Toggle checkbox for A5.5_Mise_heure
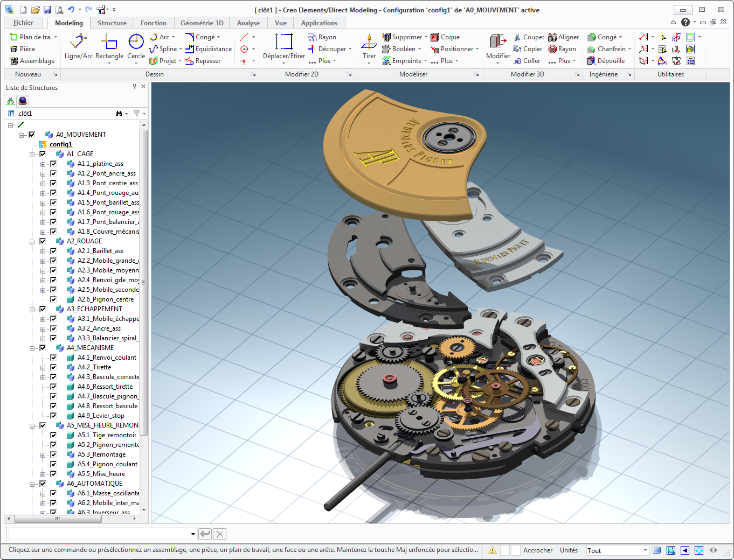 click(53, 474)
